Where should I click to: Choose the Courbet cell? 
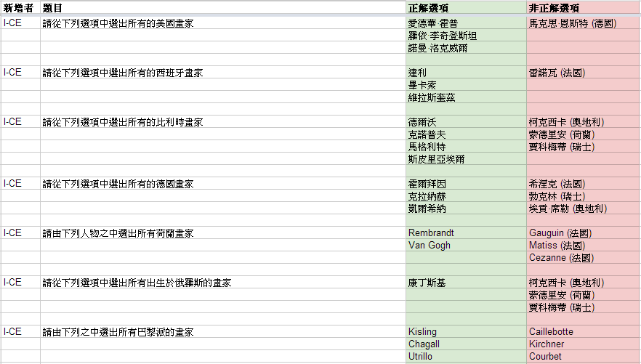click(x=584, y=357)
